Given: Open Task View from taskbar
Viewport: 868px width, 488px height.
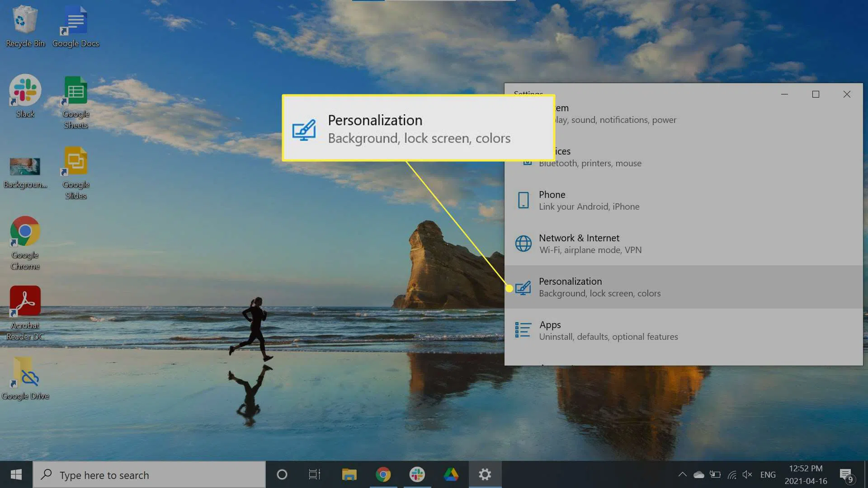Looking at the screenshot, I should pyautogui.click(x=314, y=474).
